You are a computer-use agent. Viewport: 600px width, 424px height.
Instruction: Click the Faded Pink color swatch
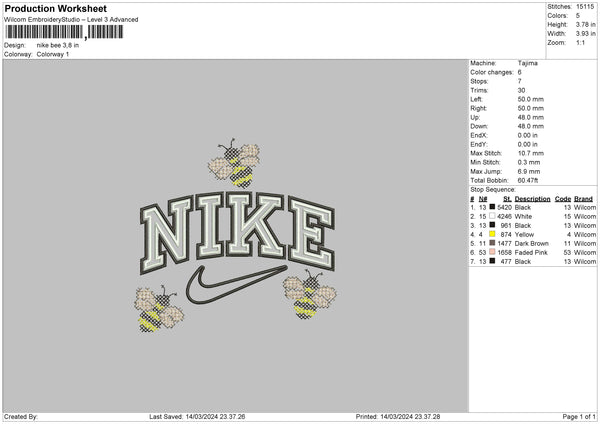click(x=492, y=252)
